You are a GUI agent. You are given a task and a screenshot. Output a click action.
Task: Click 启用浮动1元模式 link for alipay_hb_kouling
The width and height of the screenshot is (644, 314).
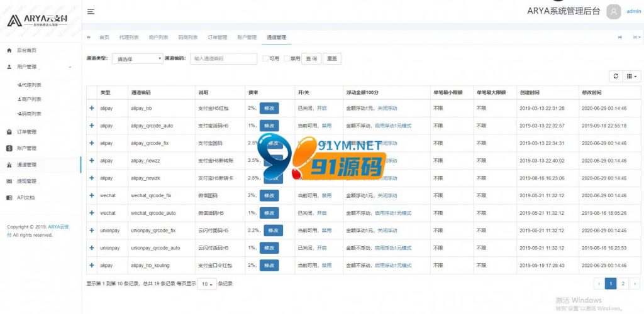[x=393, y=266]
